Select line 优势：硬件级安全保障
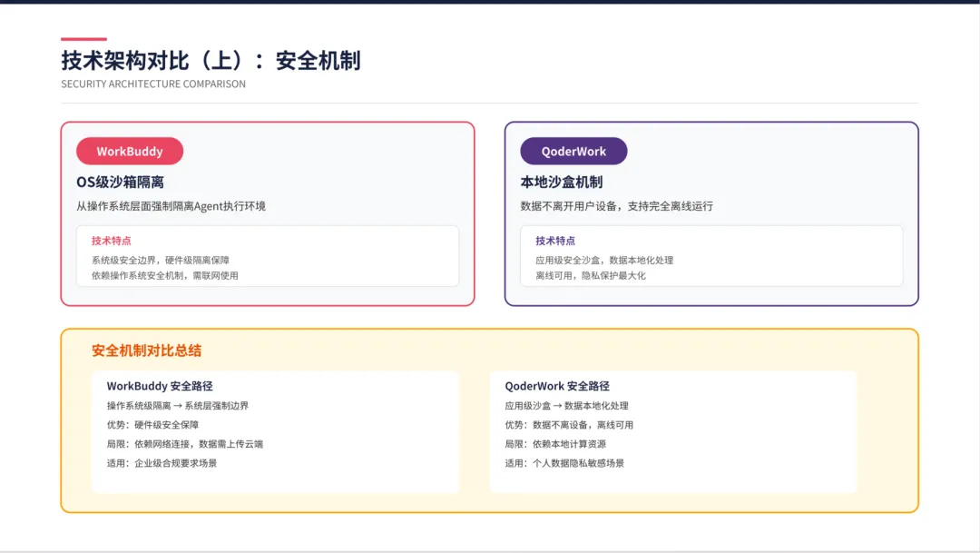This screenshot has width=980, height=553. pyautogui.click(x=152, y=425)
